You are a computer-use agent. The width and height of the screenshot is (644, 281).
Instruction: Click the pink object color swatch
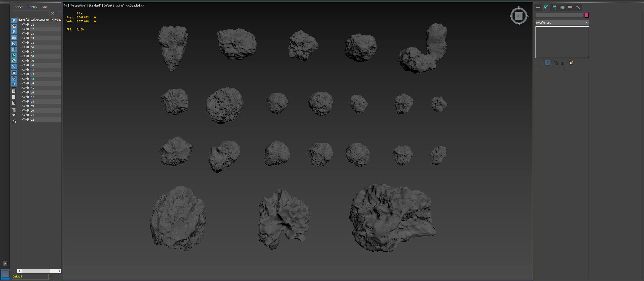586,15
